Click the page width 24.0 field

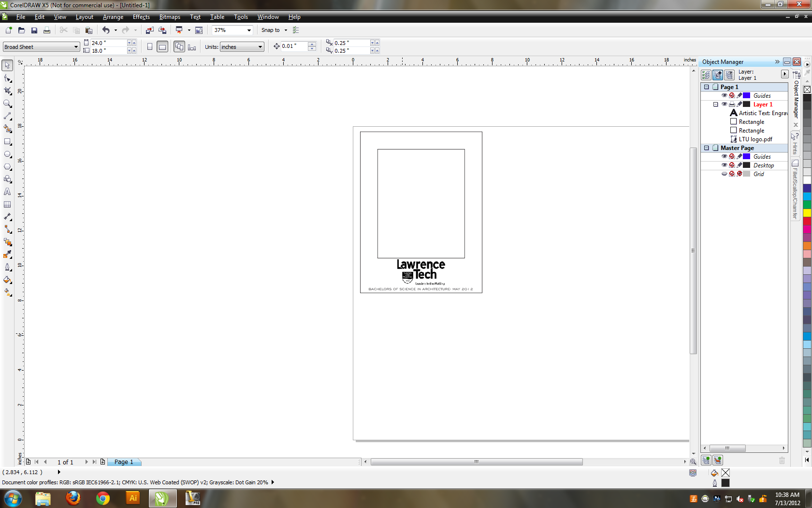(109, 43)
